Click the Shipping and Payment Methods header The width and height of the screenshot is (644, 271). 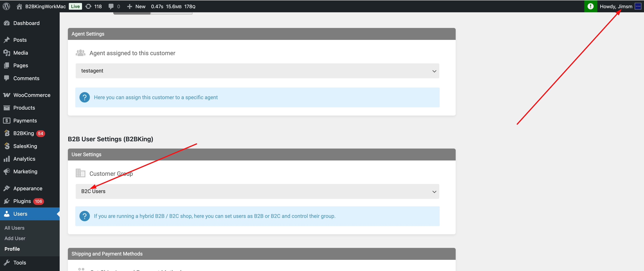click(x=262, y=254)
